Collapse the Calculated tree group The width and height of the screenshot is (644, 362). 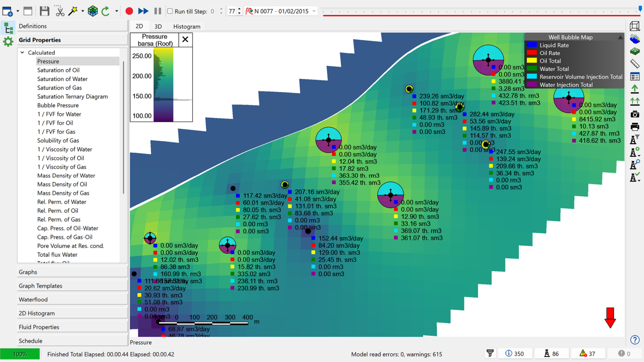pyautogui.click(x=23, y=53)
